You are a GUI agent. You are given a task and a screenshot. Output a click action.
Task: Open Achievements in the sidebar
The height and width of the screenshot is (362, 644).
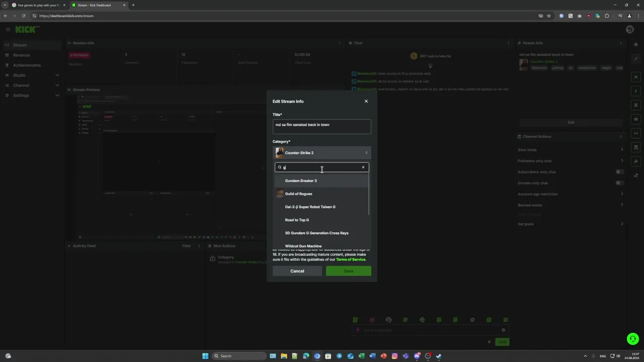pyautogui.click(x=32, y=65)
